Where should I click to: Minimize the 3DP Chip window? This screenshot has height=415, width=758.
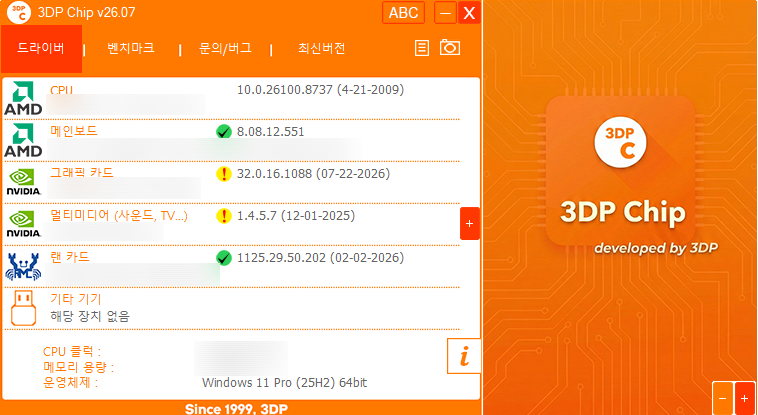445,13
